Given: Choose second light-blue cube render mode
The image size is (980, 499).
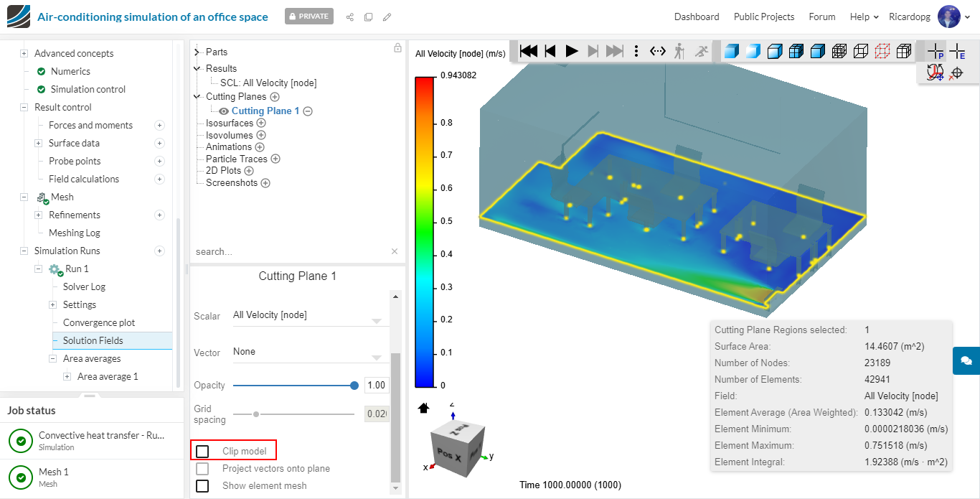Looking at the screenshot, I should click(753, 51).
